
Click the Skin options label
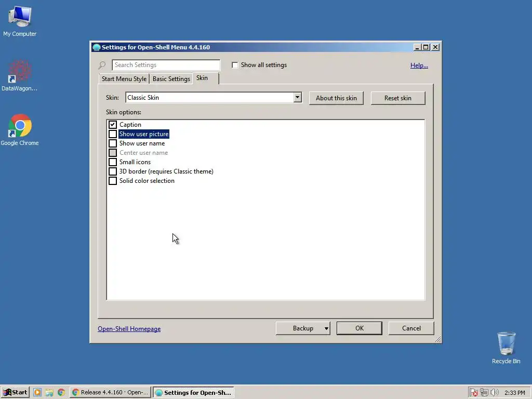click(124, 112)
